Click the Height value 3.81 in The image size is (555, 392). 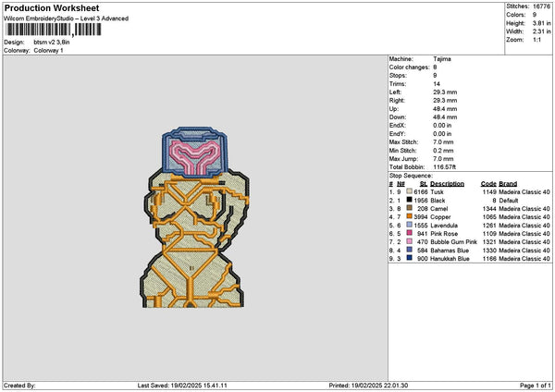(541, 23)
